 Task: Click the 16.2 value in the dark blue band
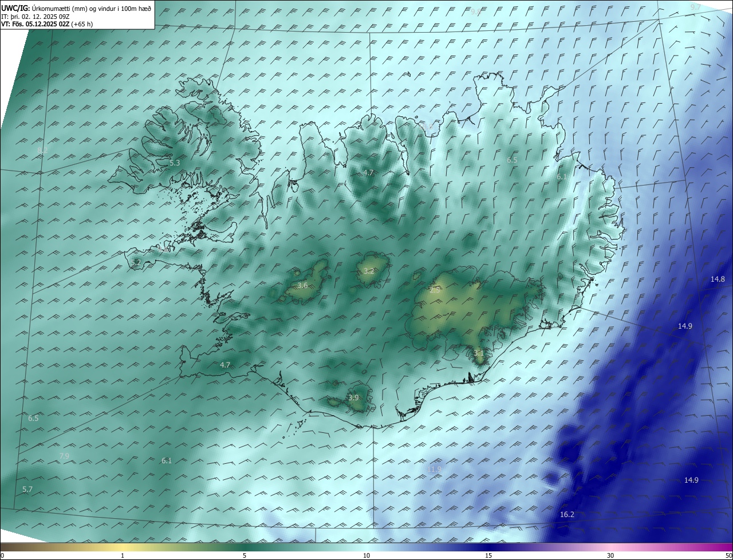point(567,514)
